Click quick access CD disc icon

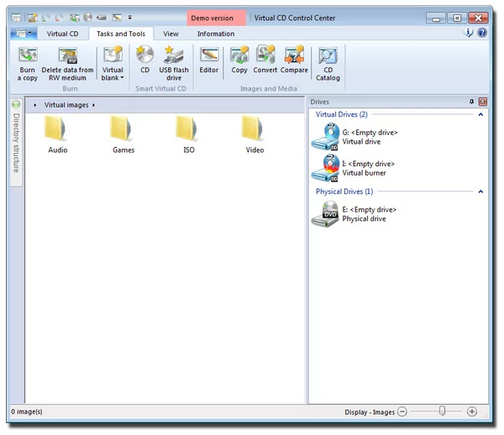(x=87, y=18)
